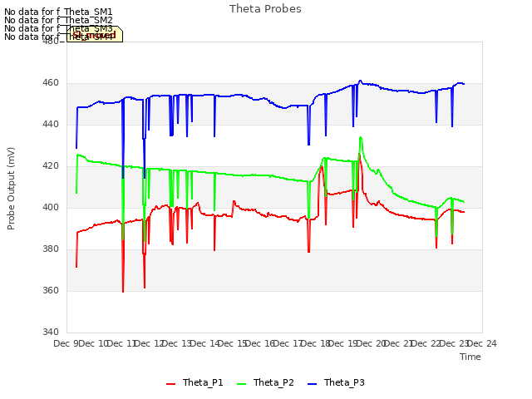The width and height of the screenshot is (532, 399).
Task: Click the Dec 24 x-axis tick label
Action: click(x=482, y=343)
